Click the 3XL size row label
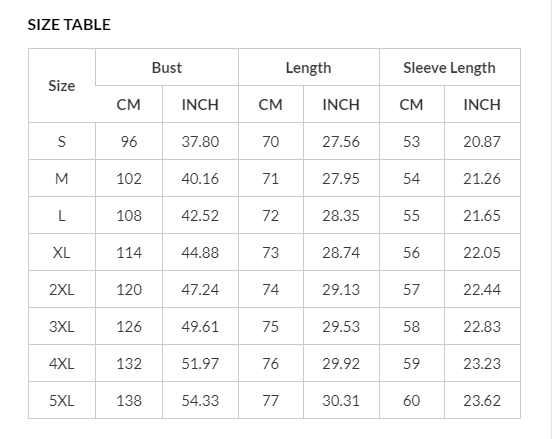The image size is (555, 439). 62,326
